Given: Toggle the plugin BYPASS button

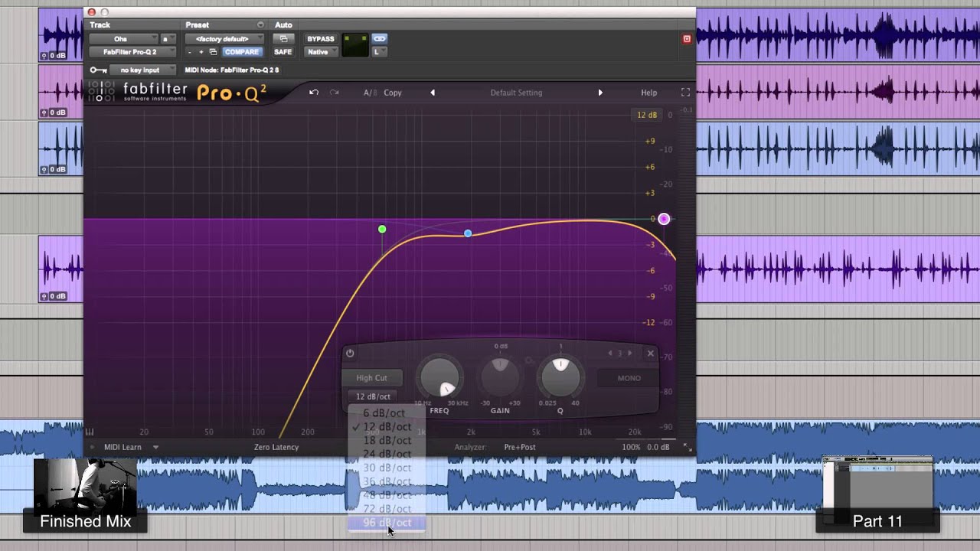Looking at the screenshot, I should click(321, 39).
